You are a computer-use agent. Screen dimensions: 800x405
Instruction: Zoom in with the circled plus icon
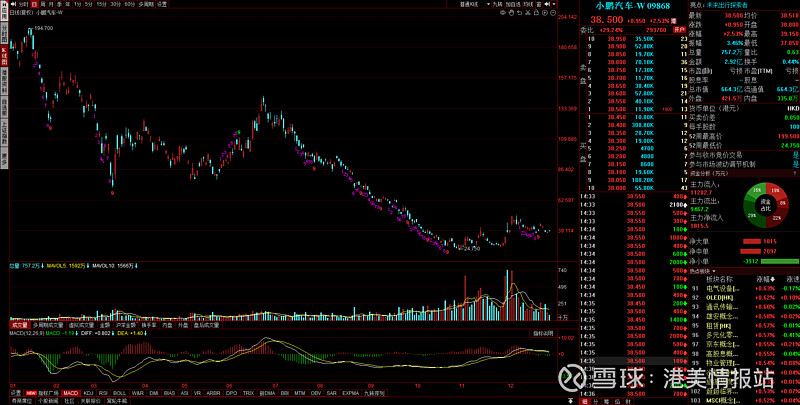pyautogui.click(x=545, y=13)
